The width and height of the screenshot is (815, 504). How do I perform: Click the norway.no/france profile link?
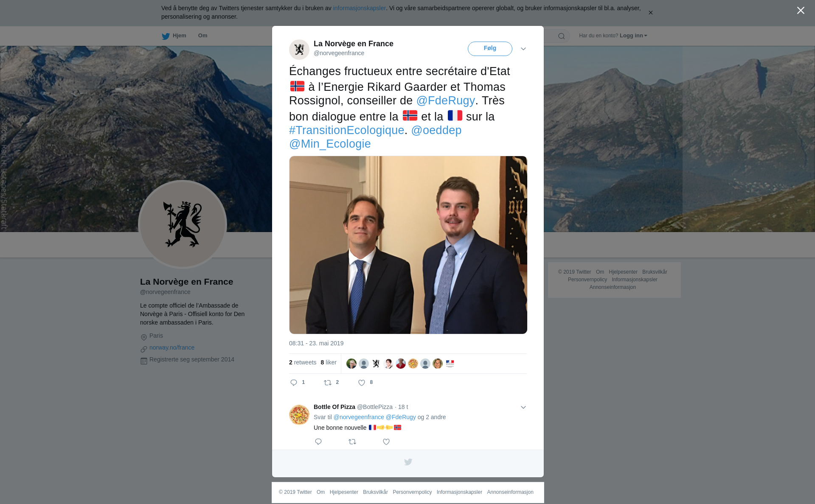pos(172,347)
